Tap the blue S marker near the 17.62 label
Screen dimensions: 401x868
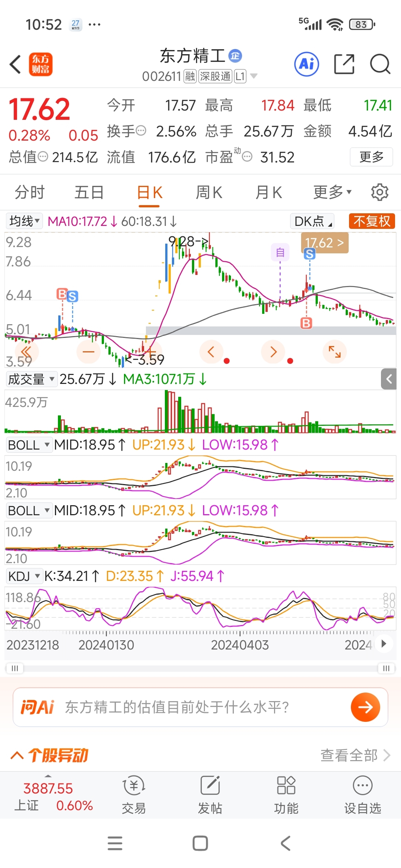click(310, 254)
